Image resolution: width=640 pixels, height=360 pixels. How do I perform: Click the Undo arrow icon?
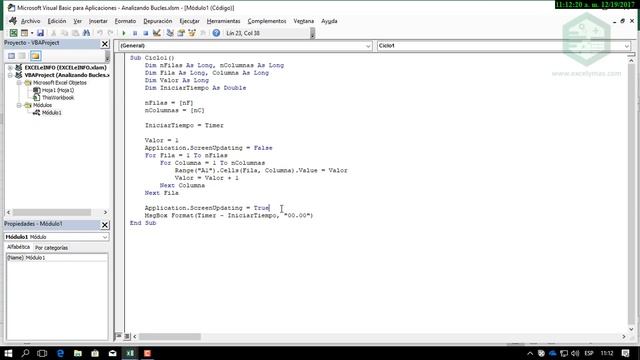100,33
